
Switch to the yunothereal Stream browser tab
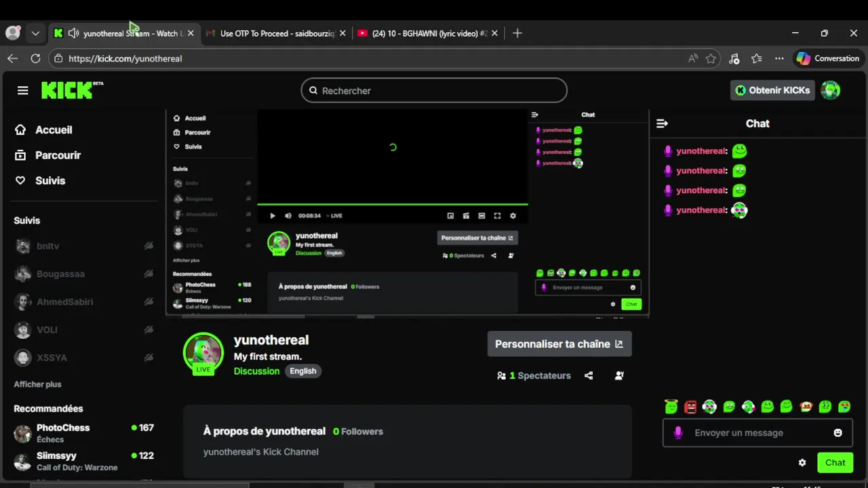tap(124, 33)
